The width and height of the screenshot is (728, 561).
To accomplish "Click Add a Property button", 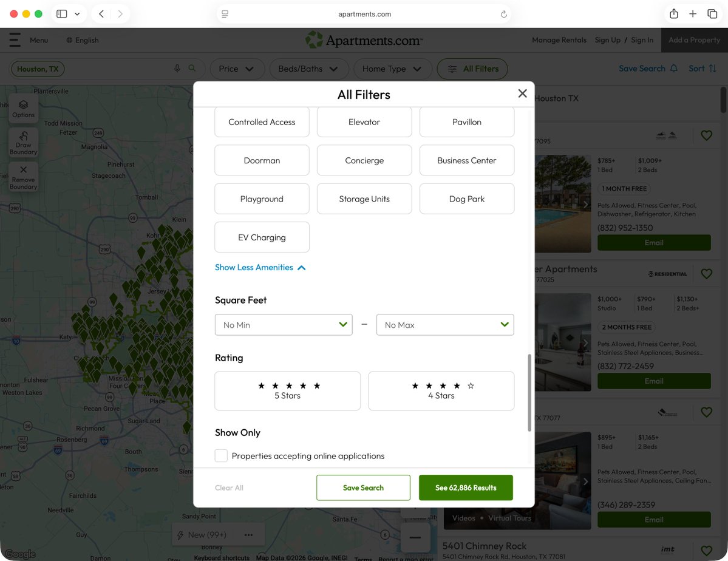I will pos(694,40).
